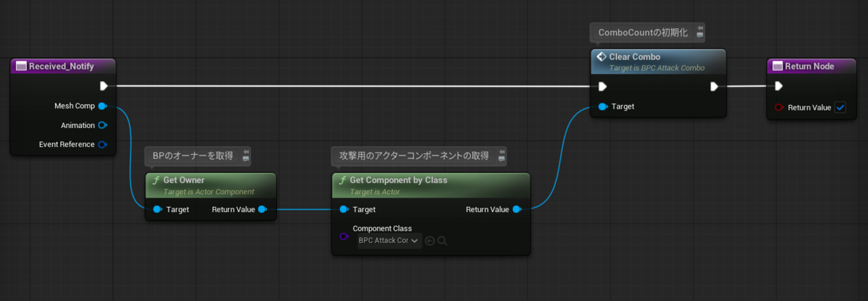Toggle visibility of 攻撃用のアクターコンポーネントの取得 bubble
This screenshot has height=301, width=868.
(501, 158)
